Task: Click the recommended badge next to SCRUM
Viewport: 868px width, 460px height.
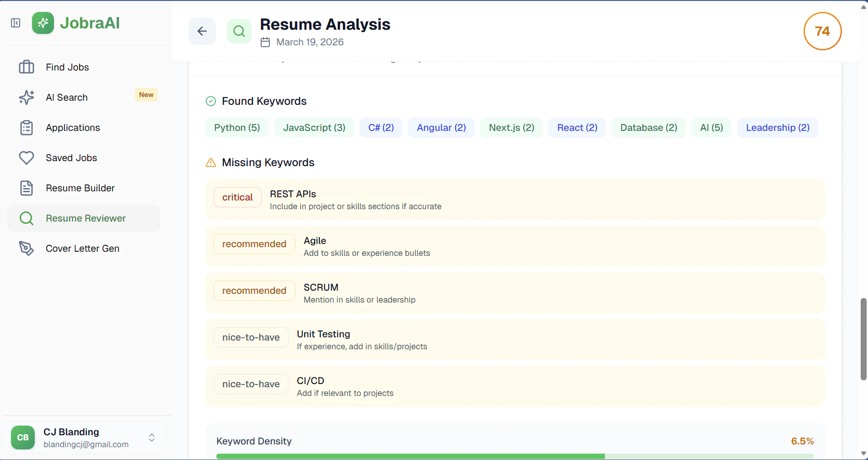Action: [x=254, y=291]
